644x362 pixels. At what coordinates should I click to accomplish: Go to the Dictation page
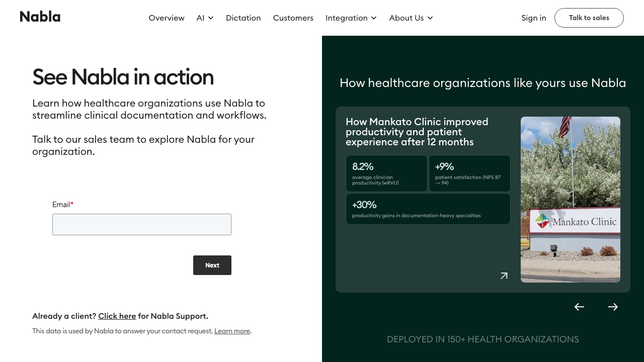pyautogui.click(x=243, y=18)
